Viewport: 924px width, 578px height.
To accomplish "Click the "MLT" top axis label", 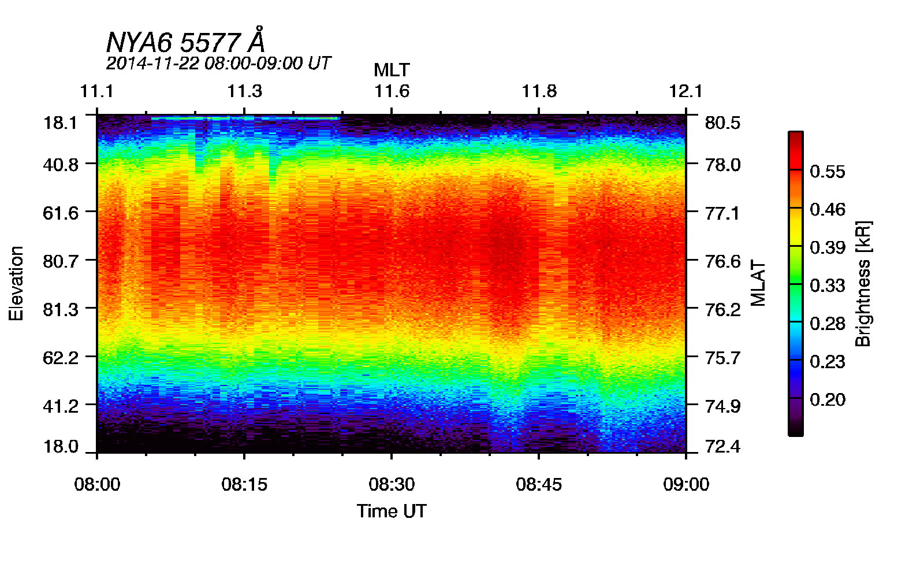I will click(392, 71).
